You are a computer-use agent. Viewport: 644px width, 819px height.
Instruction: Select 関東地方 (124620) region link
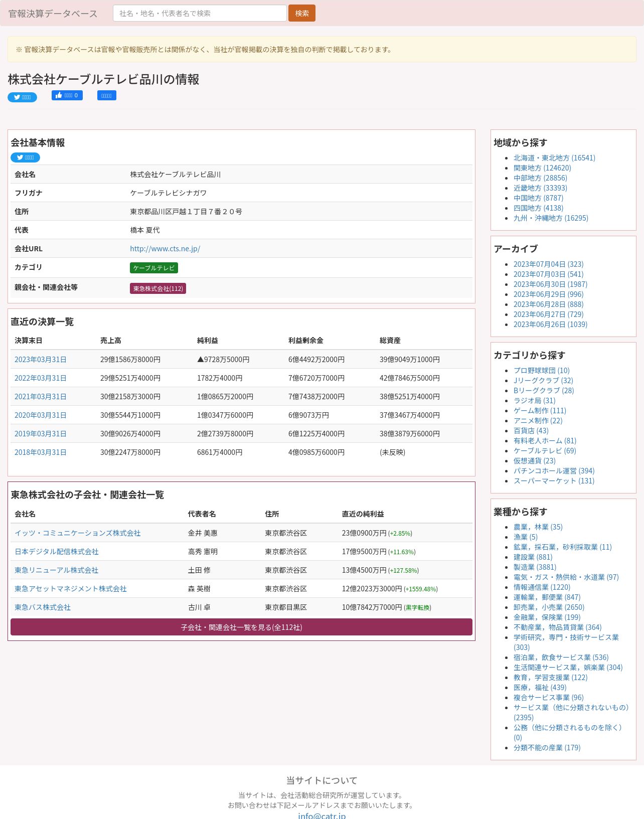(542, 168)
